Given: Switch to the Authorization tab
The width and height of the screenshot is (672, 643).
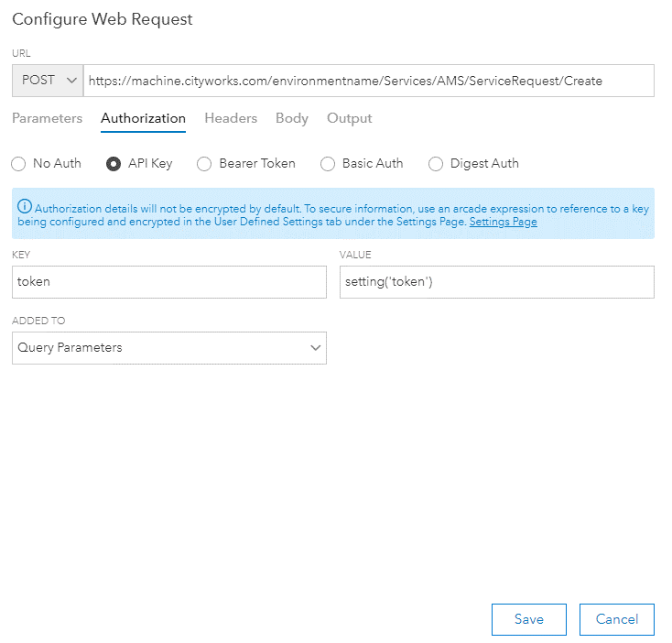Looking at the screenshot, I should coord(143,118).
